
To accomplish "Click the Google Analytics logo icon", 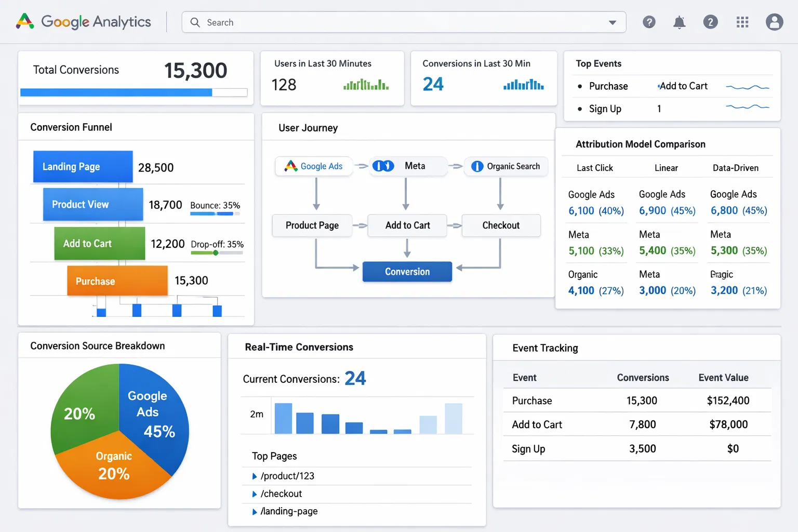I will pyautogui.click(x=24, y=21).
